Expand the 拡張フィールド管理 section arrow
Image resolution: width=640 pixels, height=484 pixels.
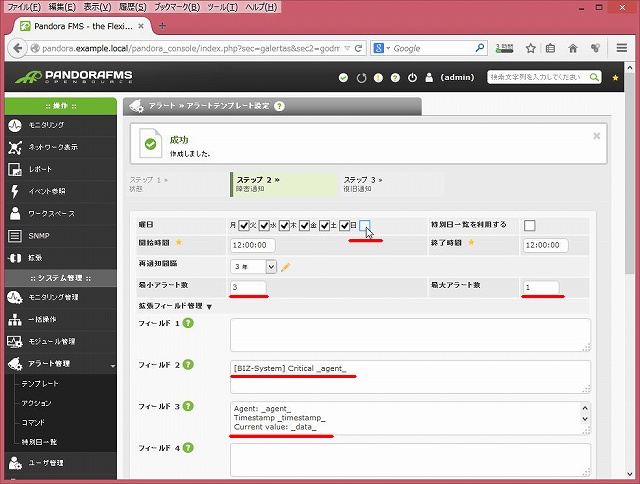point(209,307)
